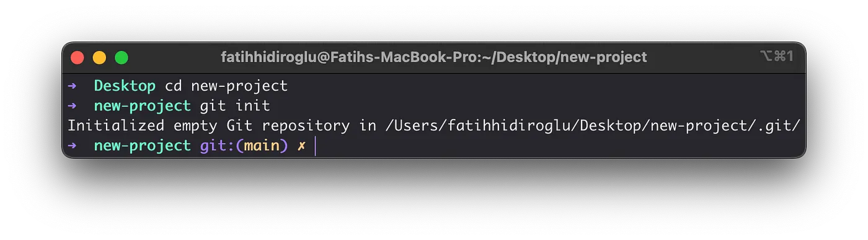The height and width of the screenshot is (240, 868).
Task: Click the green Desktop directory label
Action: click(x=125, y=86)
